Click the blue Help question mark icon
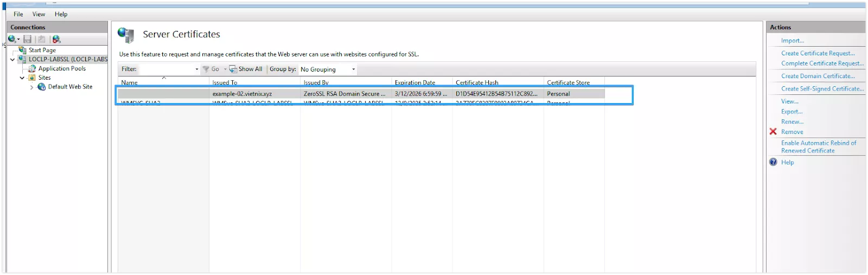This screenshot has height=275, width=868. click(x=773, y=162)
